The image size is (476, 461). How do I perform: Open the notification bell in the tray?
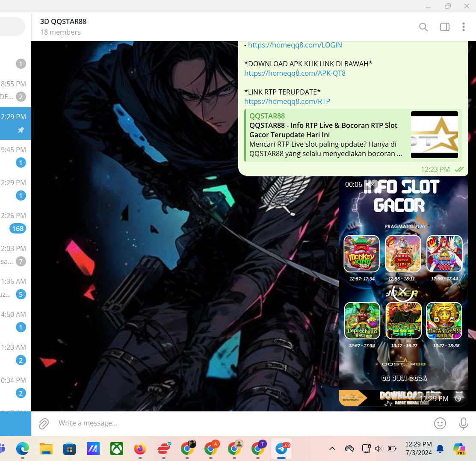click(440, 449)
